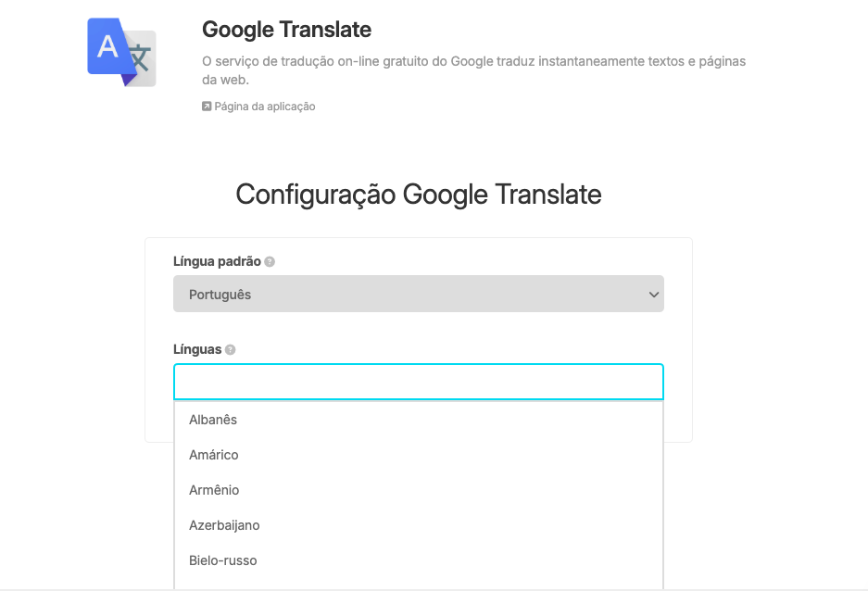
Task: Click the Línguas field label
Action: point(197,350)
